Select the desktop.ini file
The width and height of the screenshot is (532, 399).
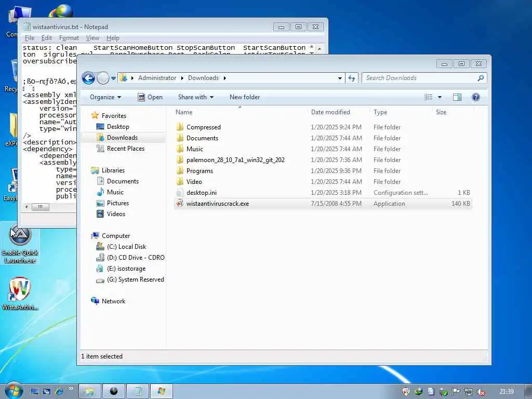pos(202,193)
